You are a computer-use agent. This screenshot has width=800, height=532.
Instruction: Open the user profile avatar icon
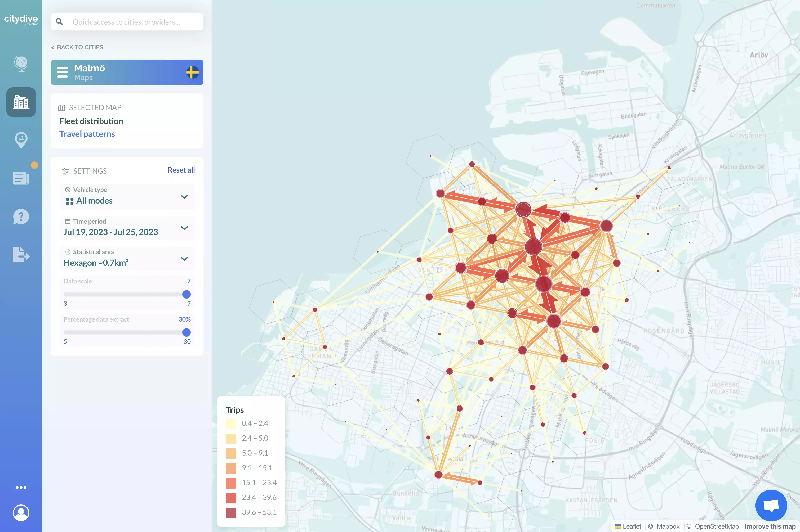pyautogui.click(x=21, y=513)
